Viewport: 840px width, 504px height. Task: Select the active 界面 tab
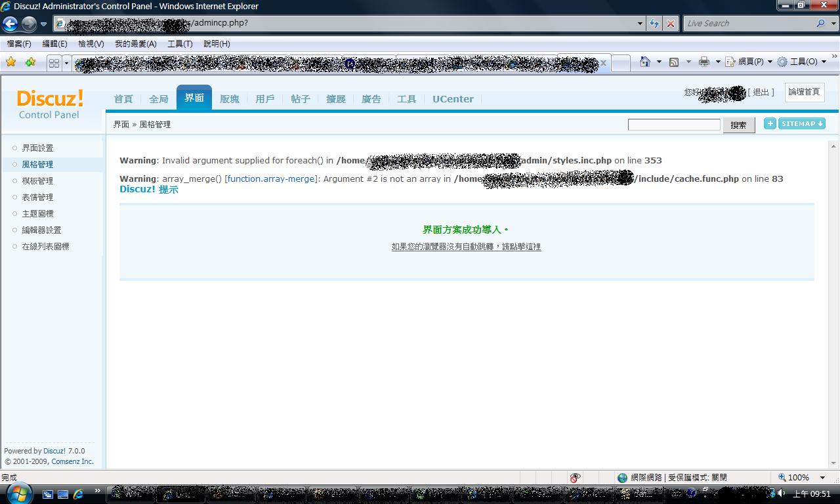click(x=194, y=98)
